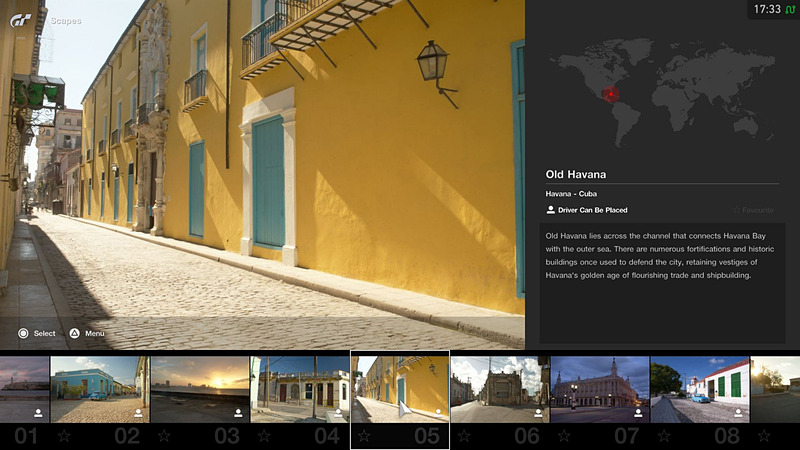Click the number 01 label
The height and width of the screenshot is (450, 800).
click(x=26, y=436)
